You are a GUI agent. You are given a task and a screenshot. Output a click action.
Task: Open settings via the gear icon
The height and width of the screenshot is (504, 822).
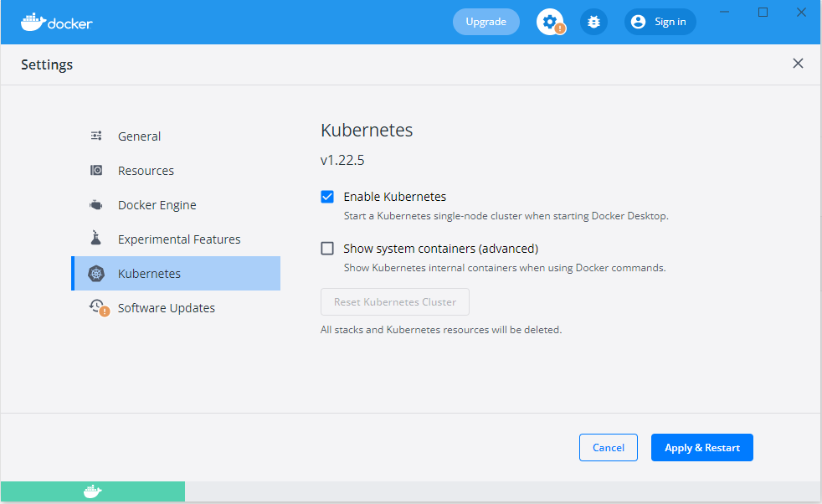tap(549, 22)
